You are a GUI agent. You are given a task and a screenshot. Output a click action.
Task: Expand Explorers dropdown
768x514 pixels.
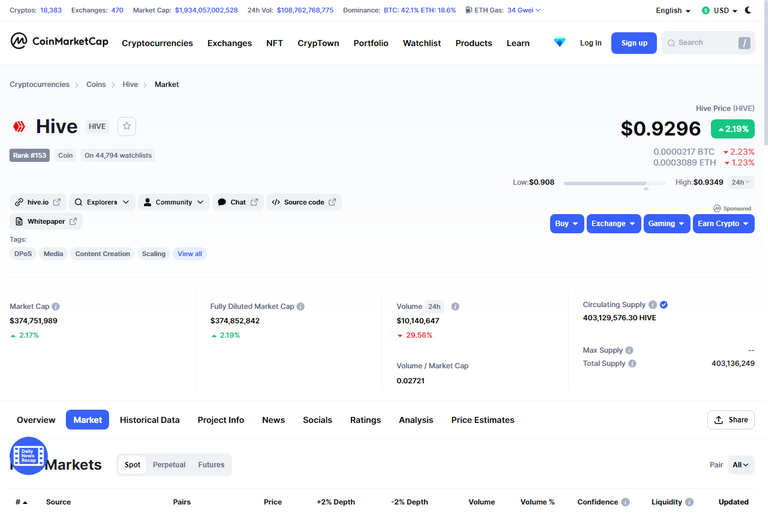tap(102, 202)
